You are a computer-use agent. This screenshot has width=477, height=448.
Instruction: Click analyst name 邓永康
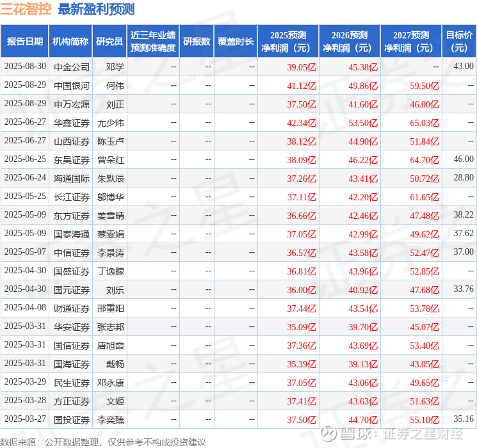pos(110,382)
